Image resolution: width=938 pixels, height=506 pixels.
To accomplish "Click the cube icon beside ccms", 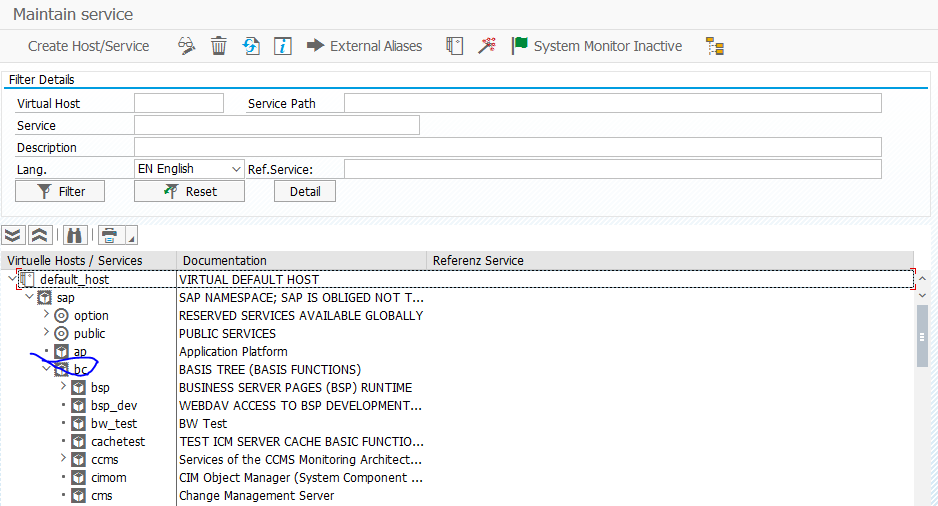I will pyautogui.click(x=78, y=459).
